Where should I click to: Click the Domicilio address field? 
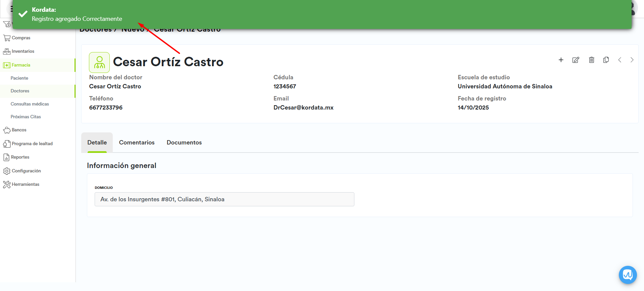point(224,199)
